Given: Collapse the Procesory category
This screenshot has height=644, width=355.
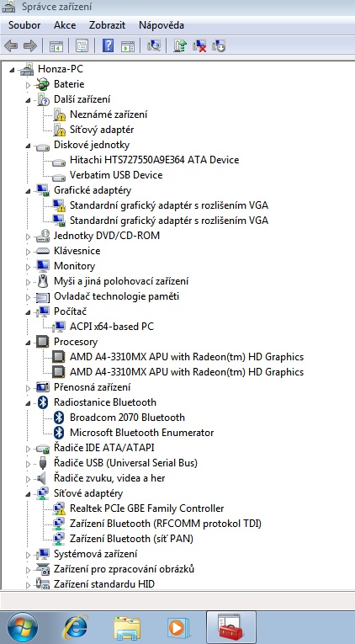Looking at the screenshot, I should pyautogui.click(x=28, y=342).
